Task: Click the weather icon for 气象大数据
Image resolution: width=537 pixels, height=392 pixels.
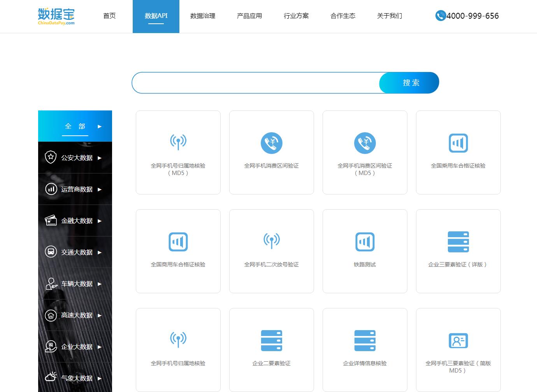Action: click(x=51, y=376)
